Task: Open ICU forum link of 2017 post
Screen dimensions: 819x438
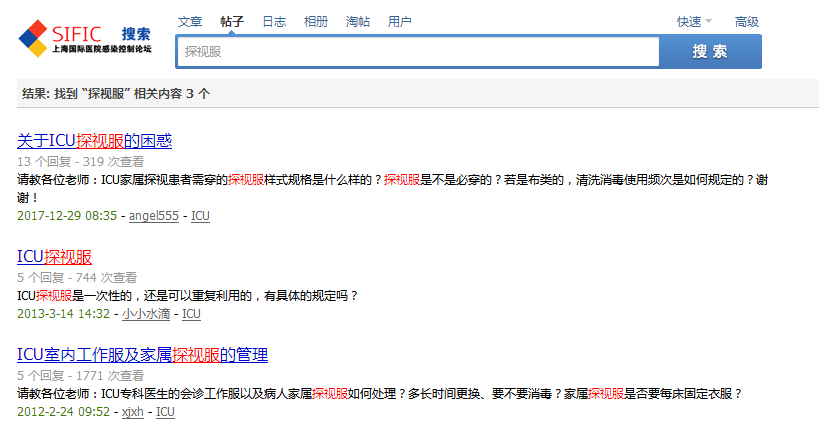Action: (200, 216)
